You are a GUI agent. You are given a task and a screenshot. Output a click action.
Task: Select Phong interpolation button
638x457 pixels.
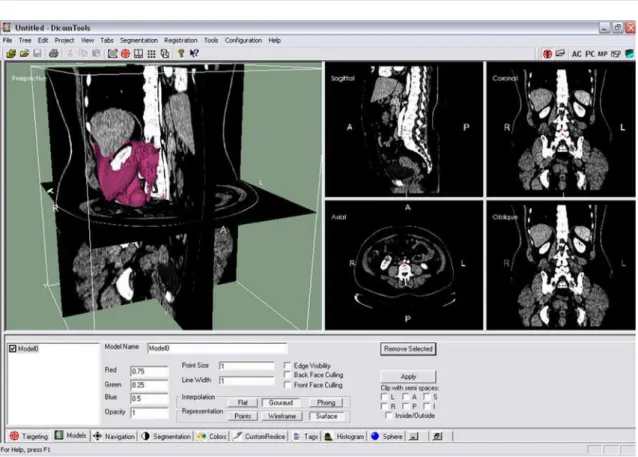(x=326, y=402)
